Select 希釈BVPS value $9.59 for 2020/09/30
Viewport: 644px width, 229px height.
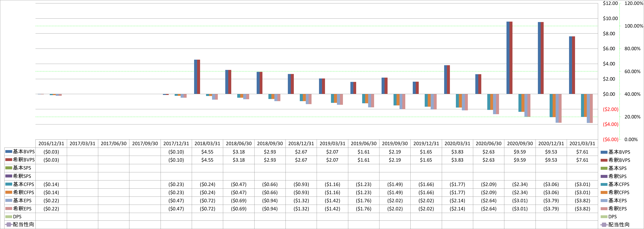pos(520,160)
